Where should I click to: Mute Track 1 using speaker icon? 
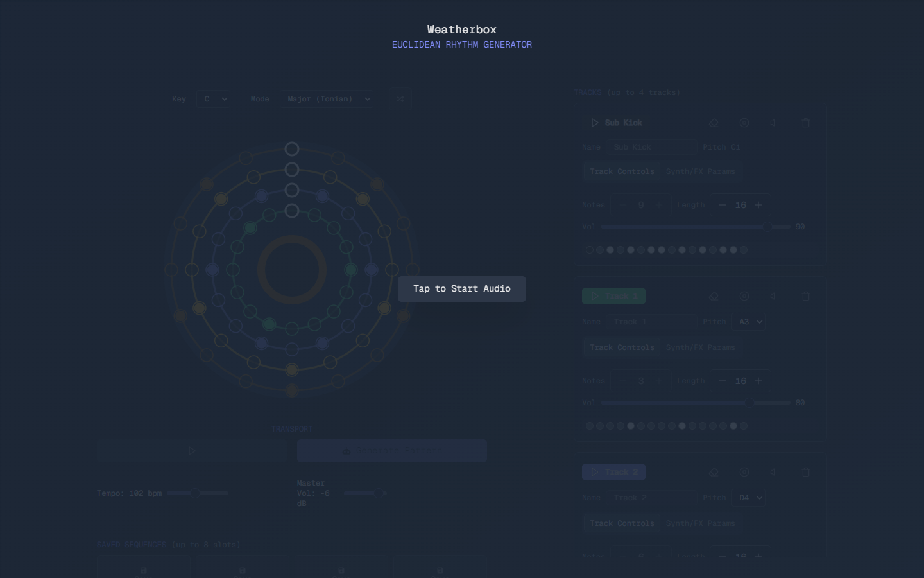pyautogui.click(x=774, y=296)
